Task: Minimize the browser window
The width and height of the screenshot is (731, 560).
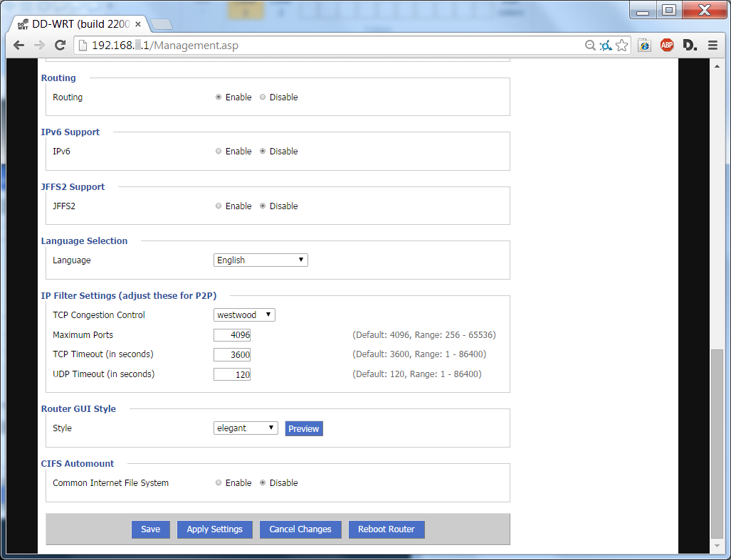Action: 643,10
